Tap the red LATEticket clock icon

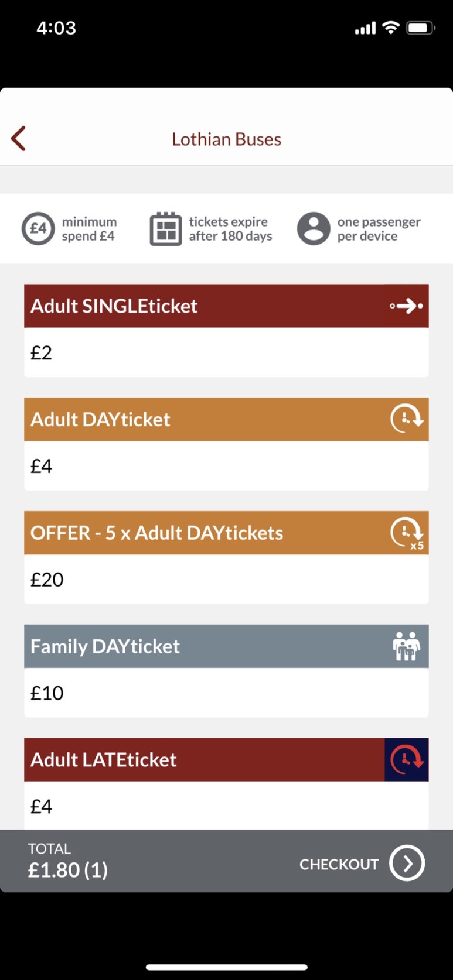[x=407, y=759]
